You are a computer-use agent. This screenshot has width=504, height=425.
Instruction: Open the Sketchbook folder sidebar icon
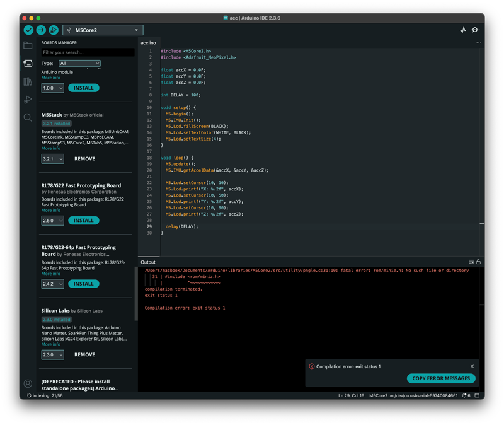[28, 45]
